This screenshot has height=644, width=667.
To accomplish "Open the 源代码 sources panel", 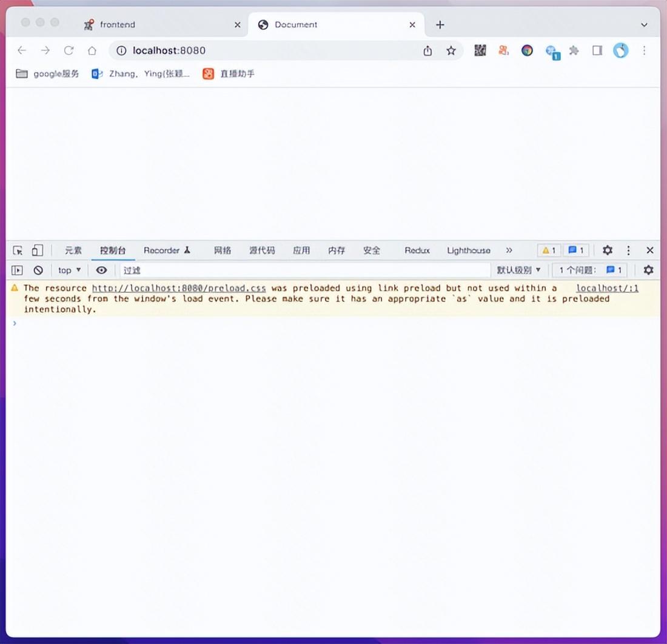I will point(262,250).
